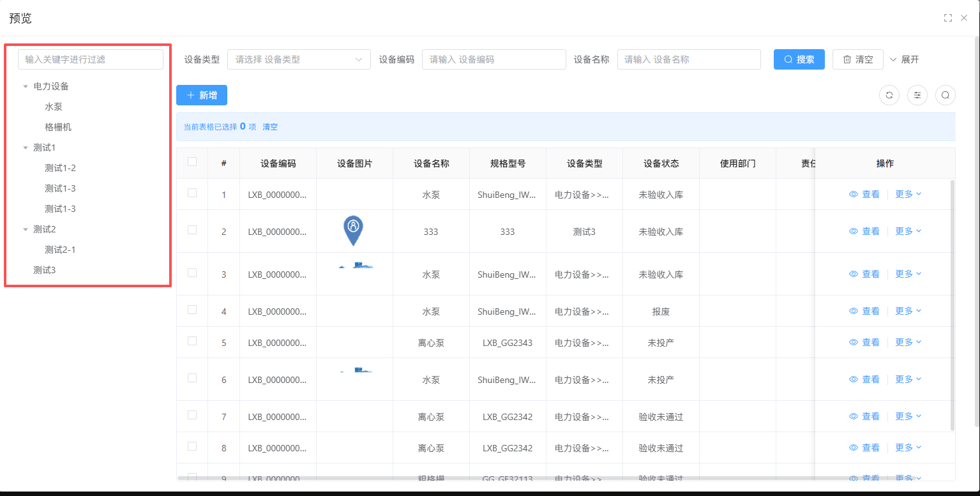Image resolution: width=980 pixels, height=496 pixels.
Task: Click the trash icon on 清空 button
Action: (x=847, y=59)
